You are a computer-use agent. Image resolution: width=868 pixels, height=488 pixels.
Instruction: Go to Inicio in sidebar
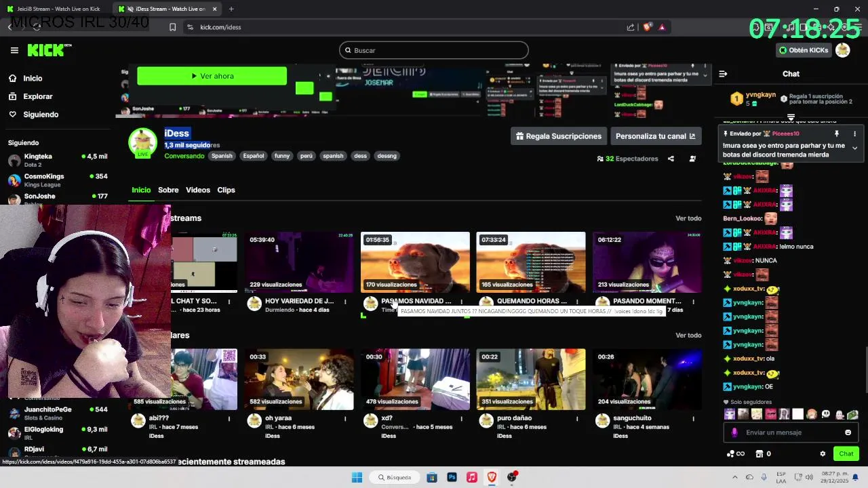tap(25, 79)
